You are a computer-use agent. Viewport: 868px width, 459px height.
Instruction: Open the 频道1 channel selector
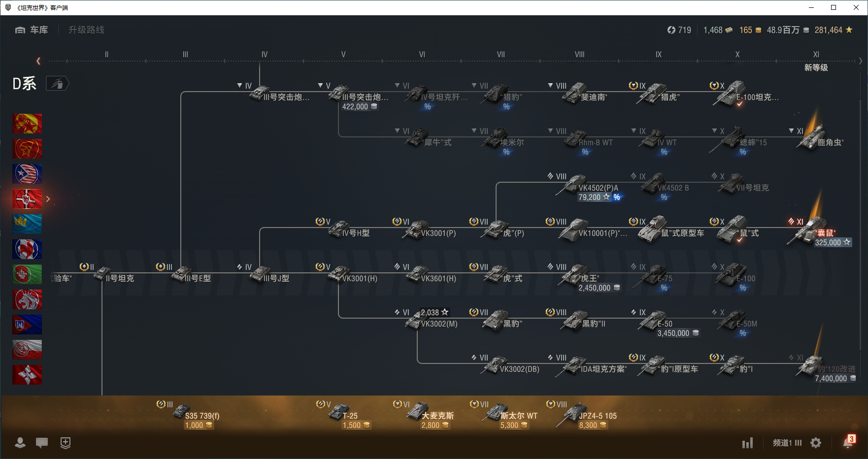[x=787, y=443]
